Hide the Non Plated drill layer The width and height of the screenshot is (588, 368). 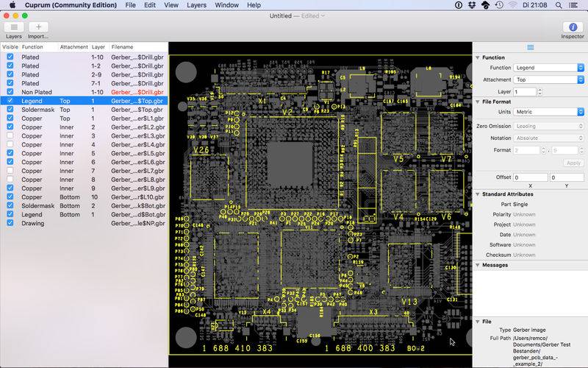coord(10,92)
